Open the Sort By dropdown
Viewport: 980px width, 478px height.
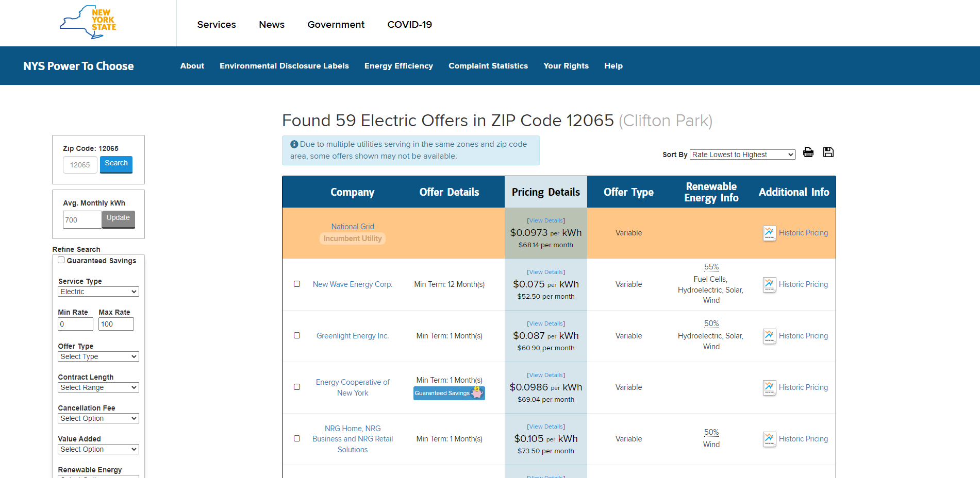coord(742,155)
